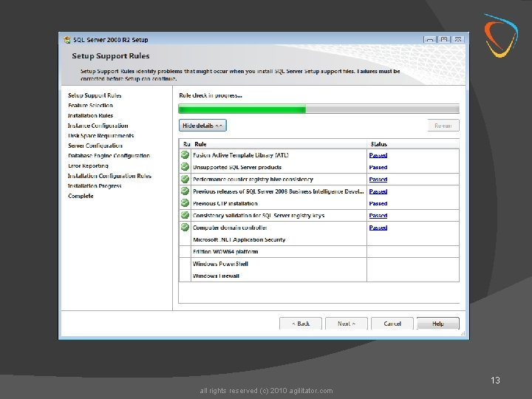The width and height of the screenshot is (532, 399).
Task: Click the Computer domain controller rule text
Action: [230, 228]
